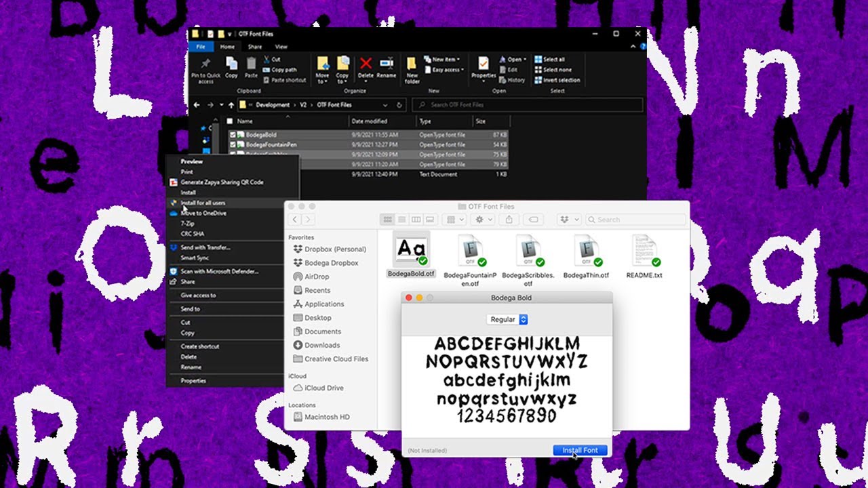Click History in the Open group

coord(512,80)
